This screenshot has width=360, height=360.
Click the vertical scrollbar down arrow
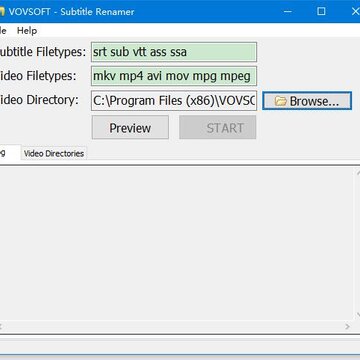(x=358, y=314)
